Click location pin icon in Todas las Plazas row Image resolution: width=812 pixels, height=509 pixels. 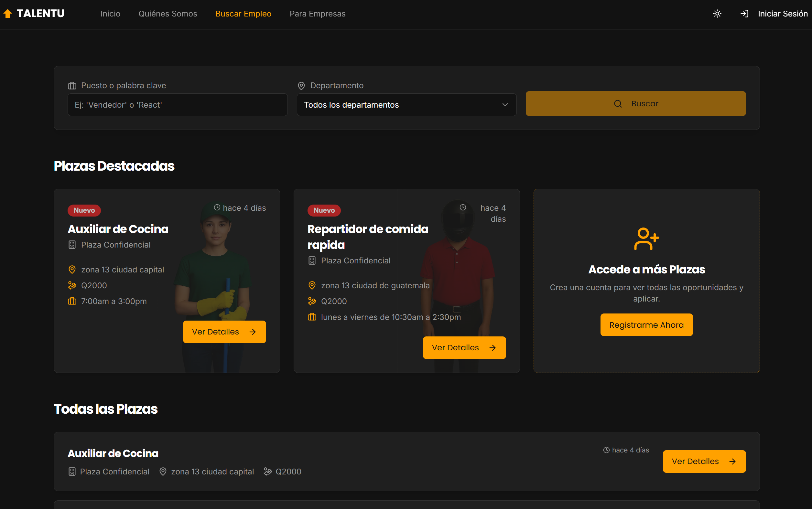point(163,472)
